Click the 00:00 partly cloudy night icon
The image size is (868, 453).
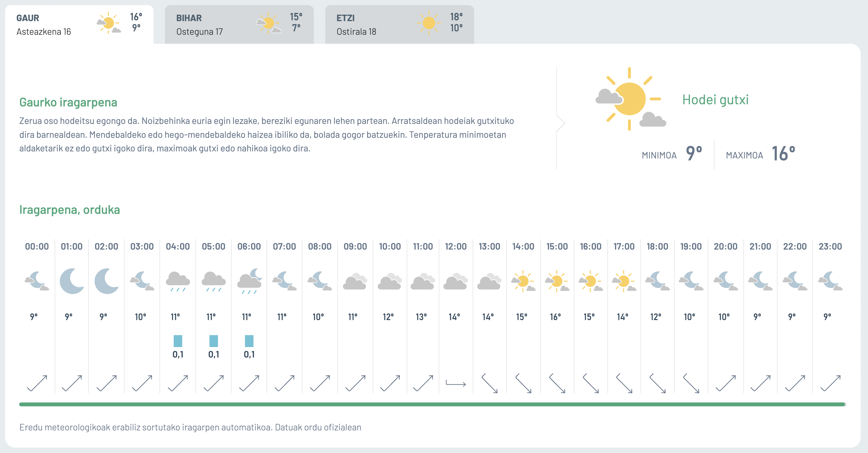(37, 281)
